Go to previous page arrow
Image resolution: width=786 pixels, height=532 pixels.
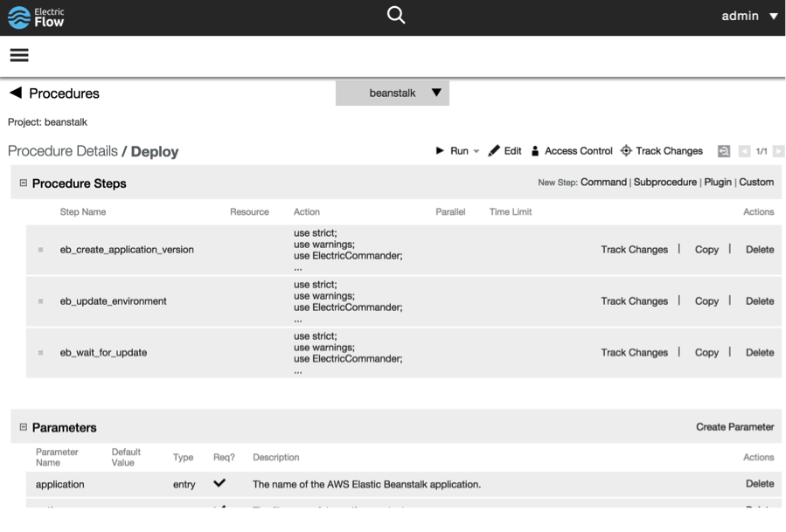pyautogui.click(x=744, y=151)
